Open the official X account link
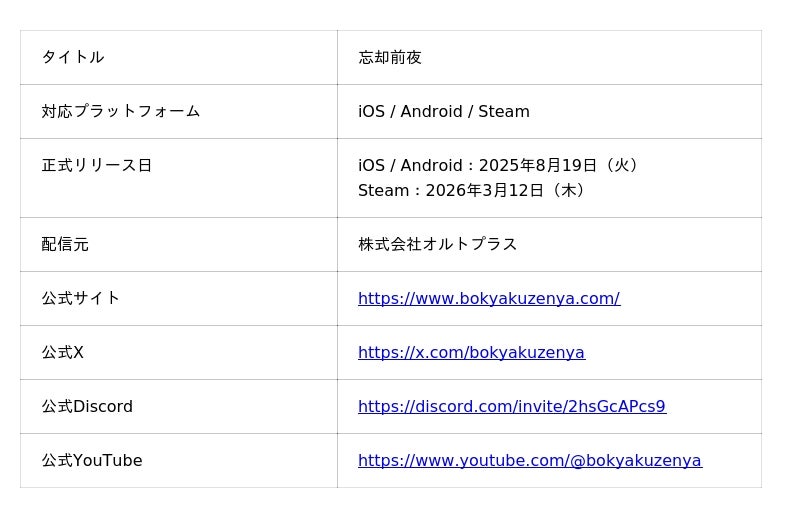 471,353
